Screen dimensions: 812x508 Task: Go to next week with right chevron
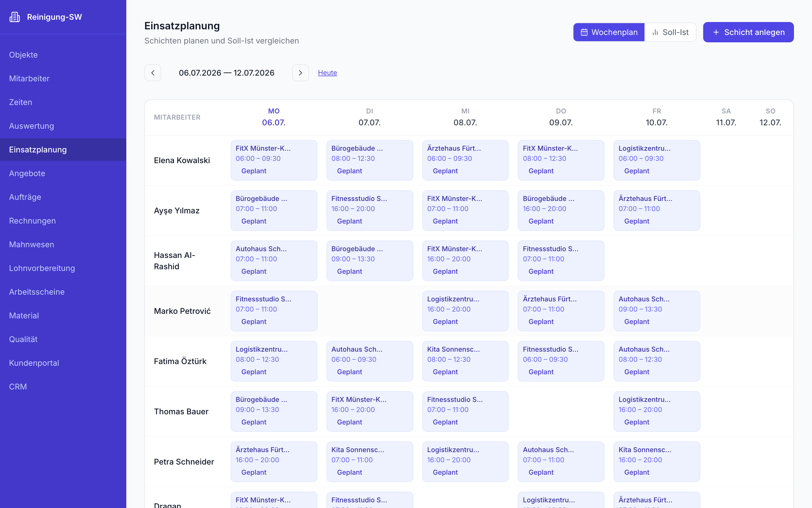[300, 73]
